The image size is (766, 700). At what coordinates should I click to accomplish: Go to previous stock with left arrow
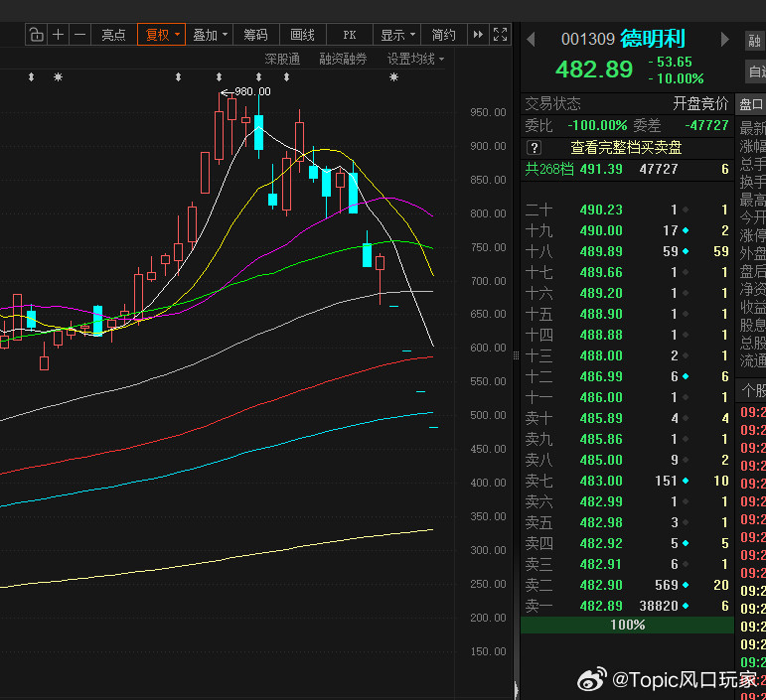531,40
